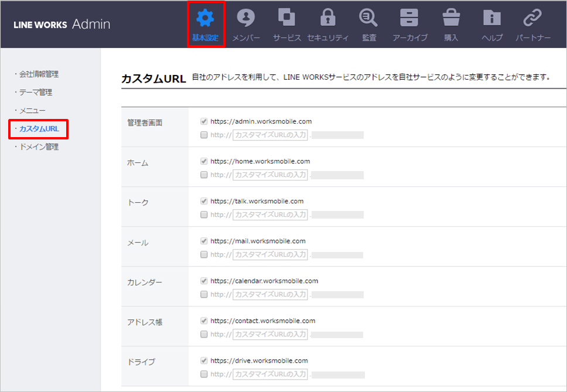The height and width of the screenshot is (392, 567).
Task: Focus the カレンダー custom URL input field
Action: point(270,294)
